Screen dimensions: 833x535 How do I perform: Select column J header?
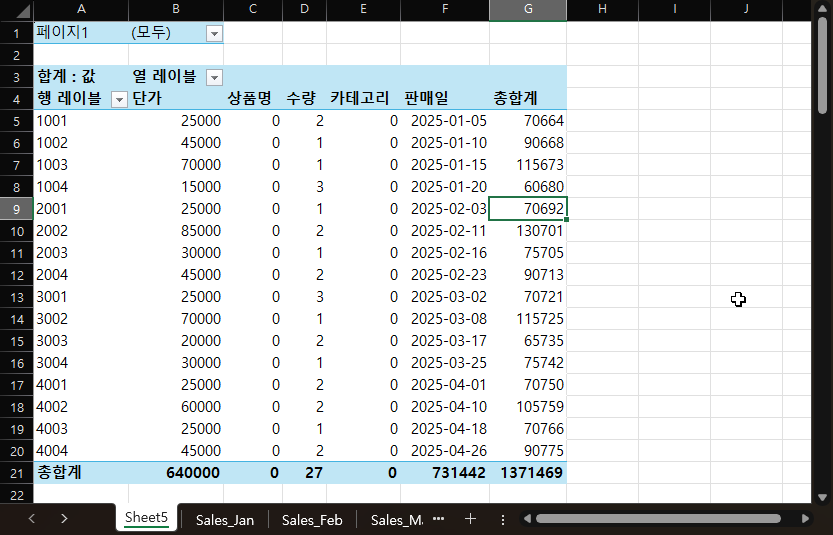[746, 9]
